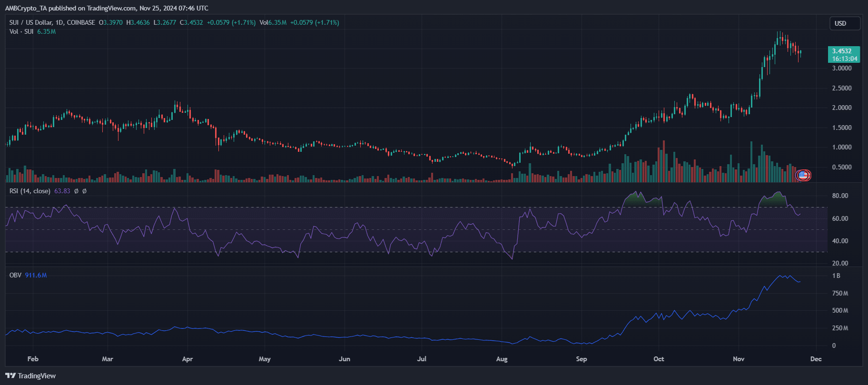Click the 2.5000 price axis label

842,88
